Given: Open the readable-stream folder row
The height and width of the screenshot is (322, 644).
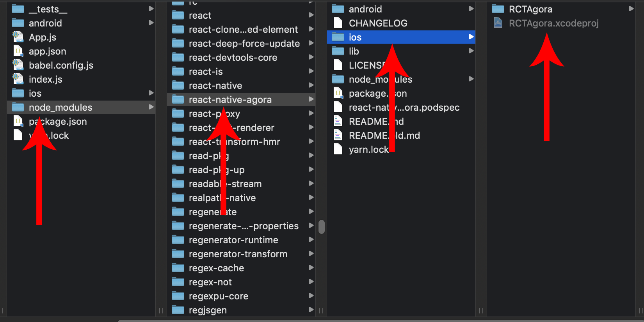Looking at the screenshot, I should 241,184.
